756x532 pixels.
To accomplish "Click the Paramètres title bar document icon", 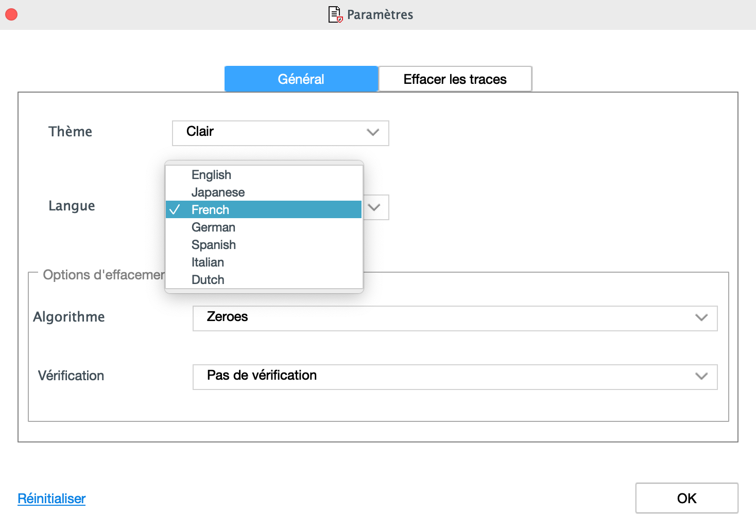I will pyautogui.click(x=336, y=14).
